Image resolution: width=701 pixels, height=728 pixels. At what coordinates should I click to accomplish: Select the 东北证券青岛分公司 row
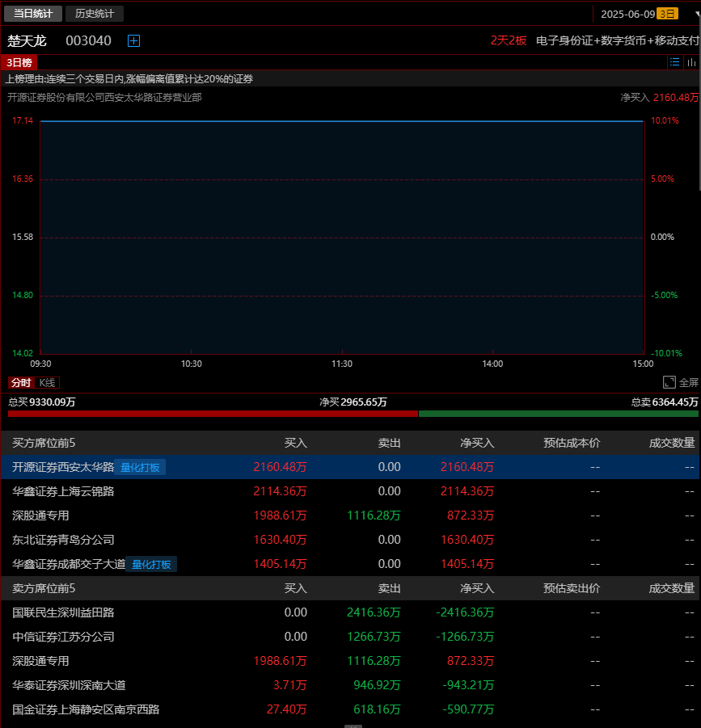tap(350, 540)
